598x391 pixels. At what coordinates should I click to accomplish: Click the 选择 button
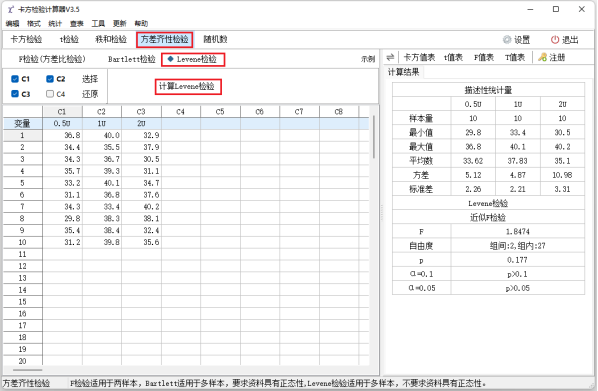pos(90,79)
